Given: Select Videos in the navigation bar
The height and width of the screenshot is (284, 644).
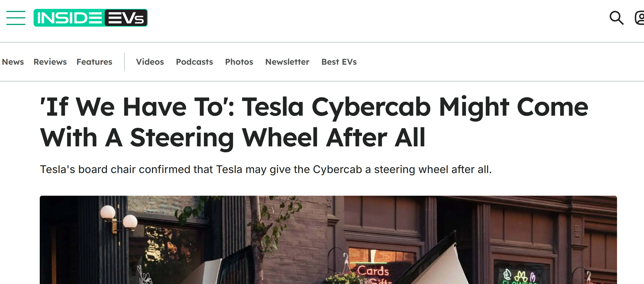Looking at the screenshot, I should [150, 62].
